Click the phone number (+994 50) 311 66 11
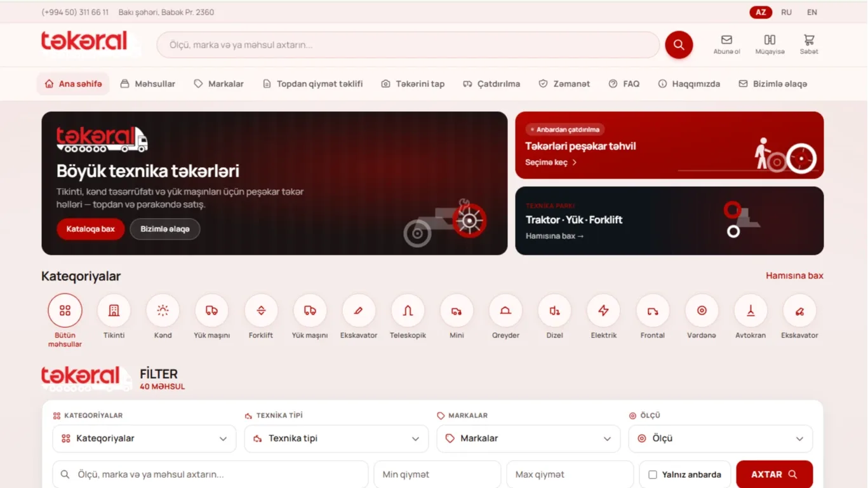Viewport: 868px width, 488px height. [75, 12]
